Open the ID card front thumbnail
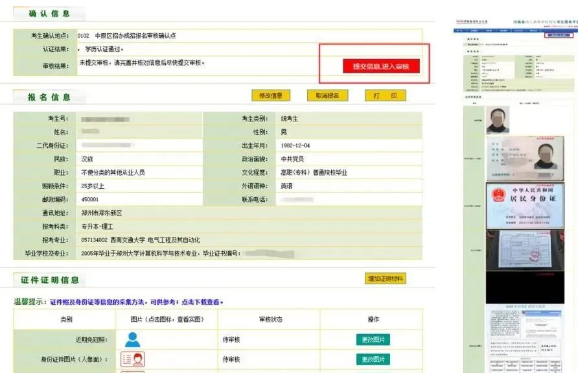 point(525,159)
